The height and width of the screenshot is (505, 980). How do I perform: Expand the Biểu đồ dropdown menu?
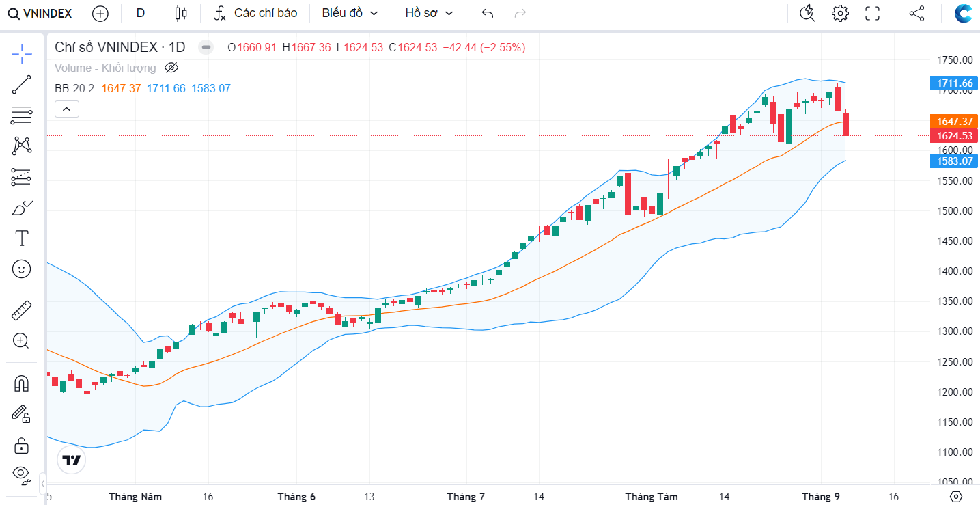click(x=350, y=13)
